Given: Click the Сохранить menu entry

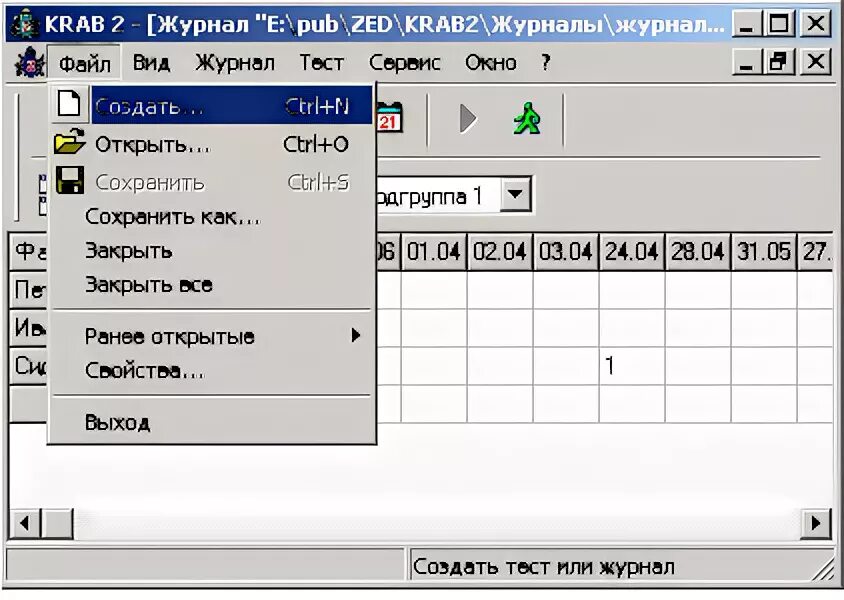Looking at the screenshot, I should (212, 182).
